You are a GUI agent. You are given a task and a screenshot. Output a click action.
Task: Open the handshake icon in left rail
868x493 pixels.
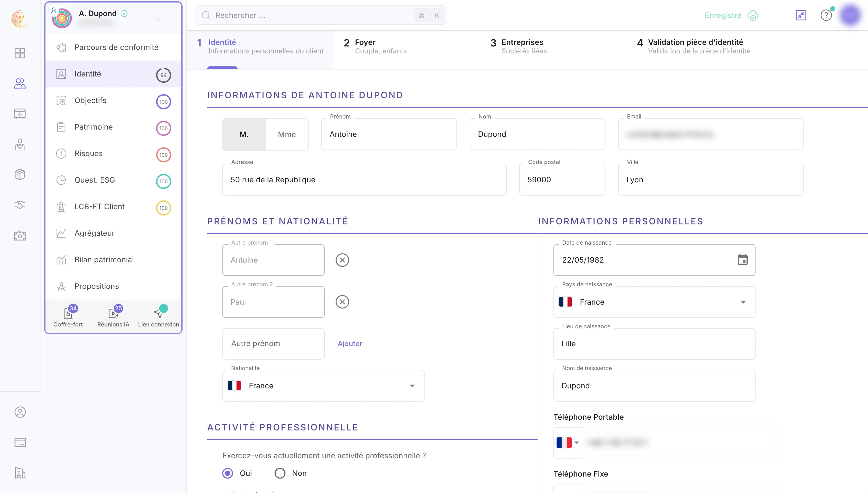20,204
